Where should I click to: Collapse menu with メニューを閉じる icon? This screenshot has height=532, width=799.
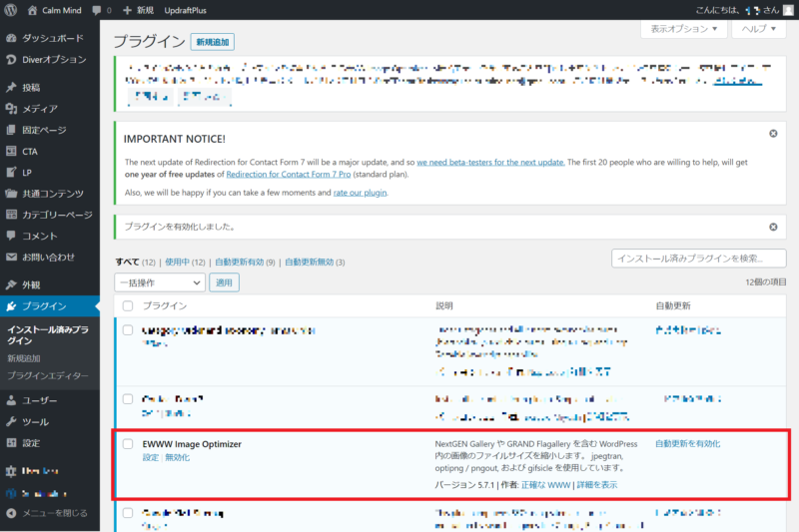[x=11, y=513]
